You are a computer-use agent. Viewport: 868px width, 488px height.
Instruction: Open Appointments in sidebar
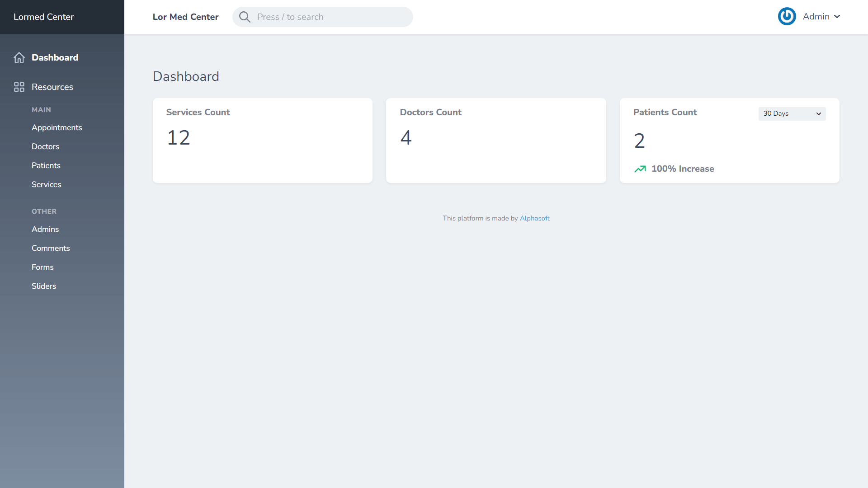tap(57, 127)
